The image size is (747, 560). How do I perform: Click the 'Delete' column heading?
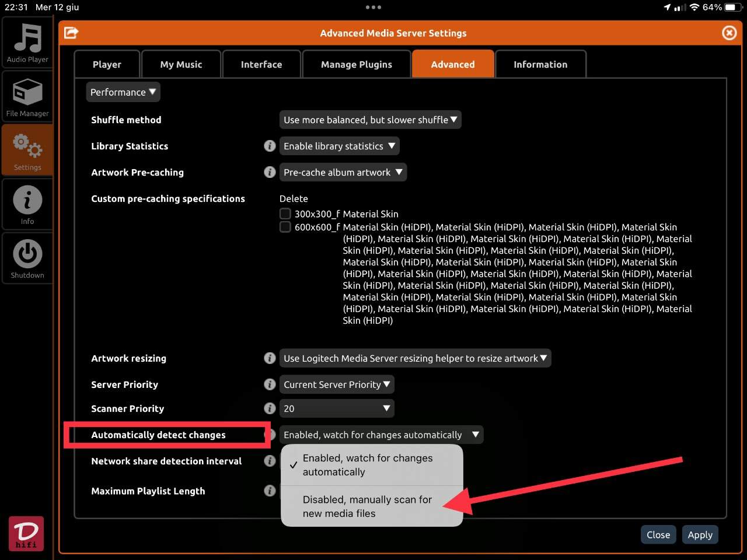(294, 198)
